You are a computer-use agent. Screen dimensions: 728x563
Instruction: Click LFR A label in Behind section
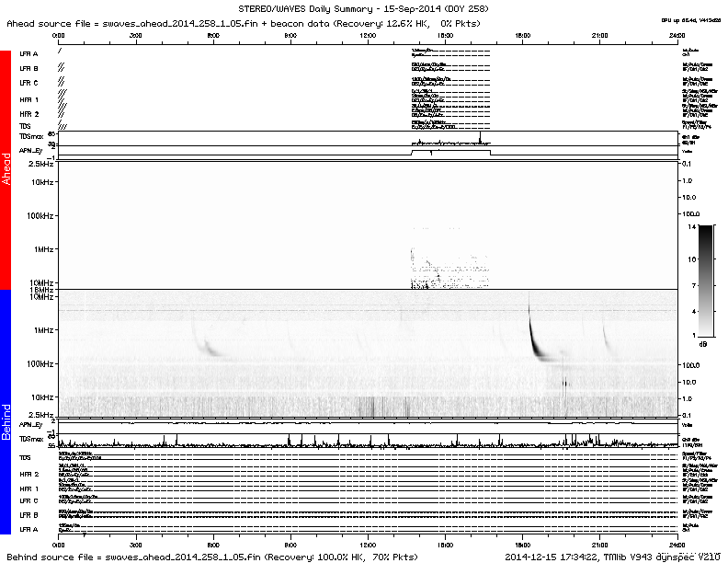point(28,529)
